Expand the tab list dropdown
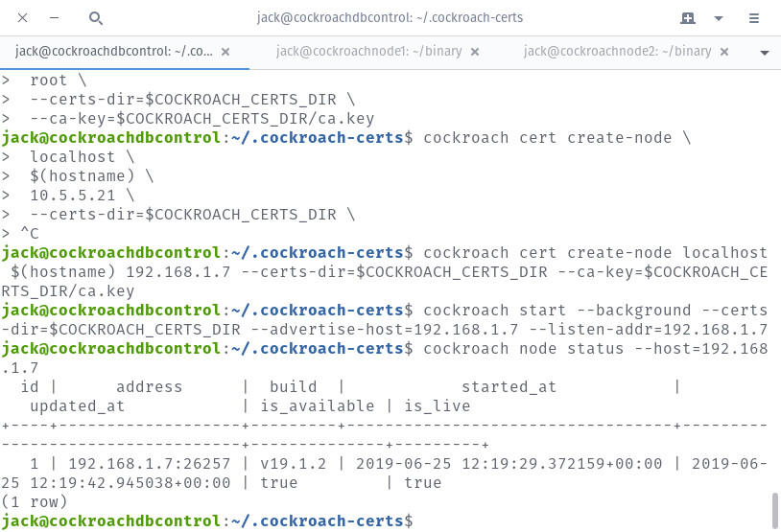The height and width of the screenshot is (532, 781). pos(764,53)
